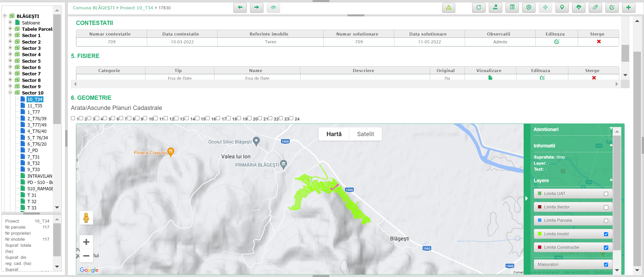
Task: Switch map to Satelit view
Action: (x=365, y=134)
